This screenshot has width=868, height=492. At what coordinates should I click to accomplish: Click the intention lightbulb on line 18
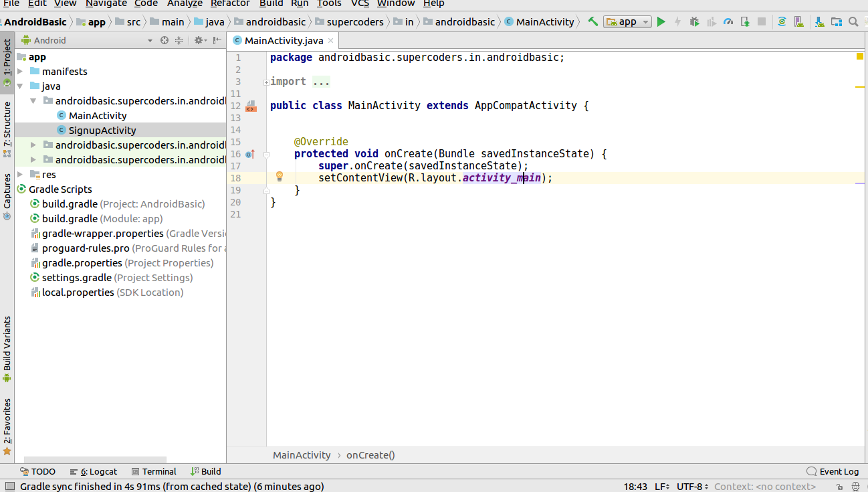coord(279,176)
